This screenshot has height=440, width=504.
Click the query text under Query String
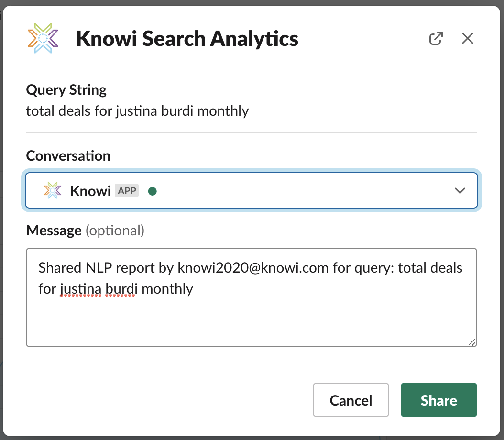click(137, 111)
